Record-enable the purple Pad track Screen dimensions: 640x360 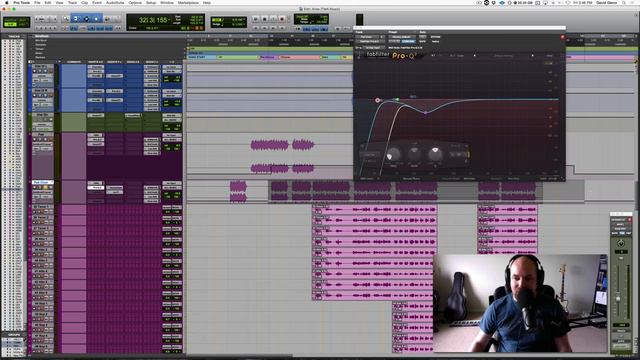point(35,140)
